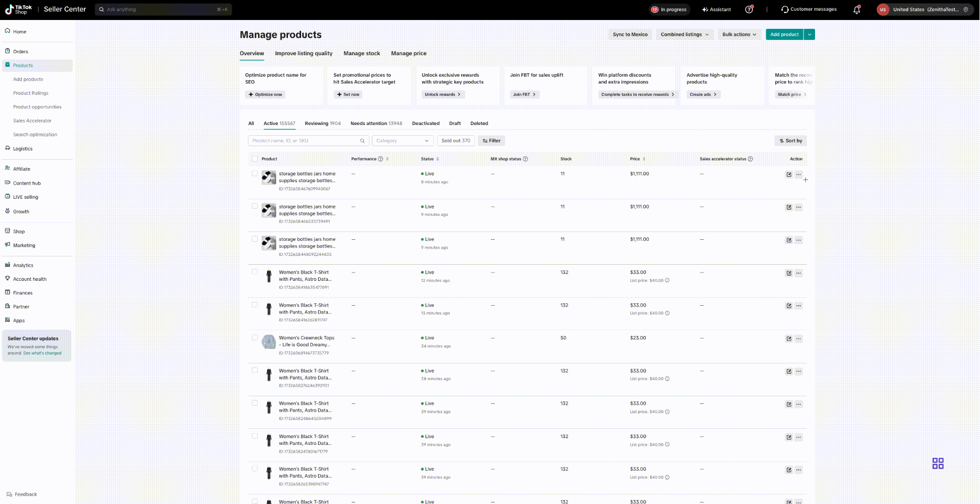Check the third storage bottles product checkbox
980x504 pixels.
255,239
